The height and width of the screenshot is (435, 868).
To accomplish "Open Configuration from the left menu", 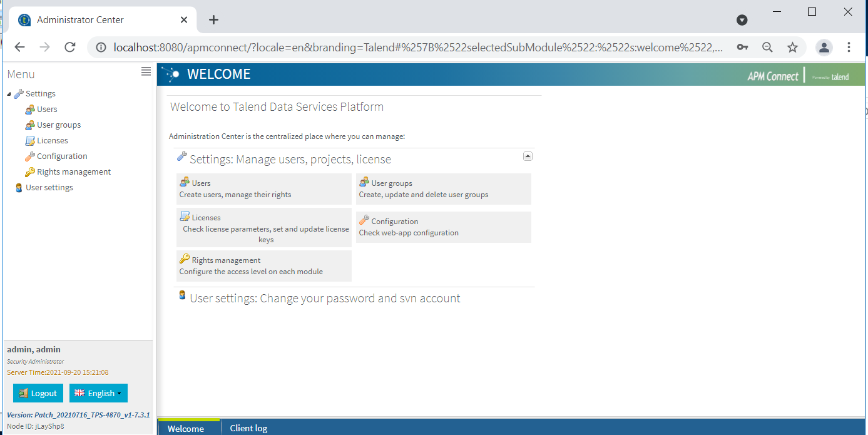I will click(x=62, y=156).
